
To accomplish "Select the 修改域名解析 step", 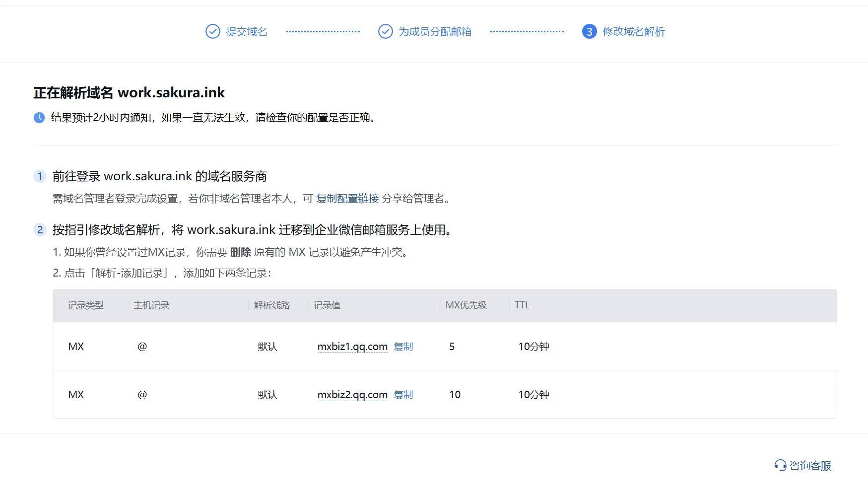I will coord(634,31).
